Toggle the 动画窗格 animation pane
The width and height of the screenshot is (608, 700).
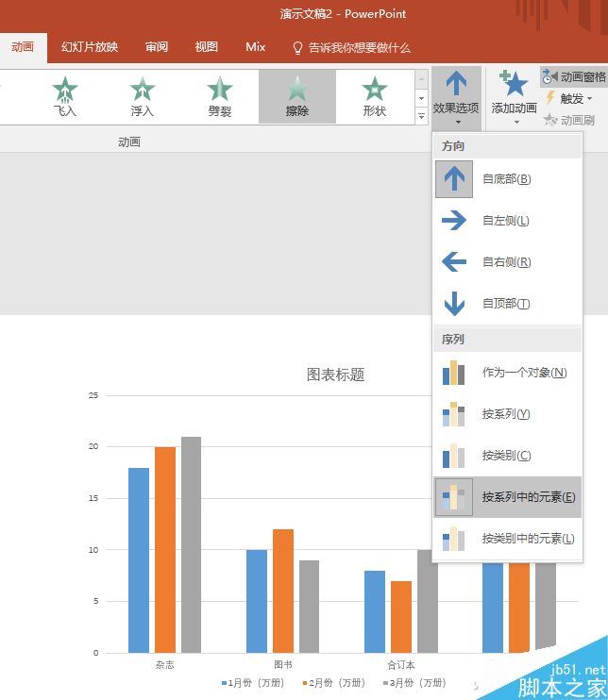coord(574,76)
